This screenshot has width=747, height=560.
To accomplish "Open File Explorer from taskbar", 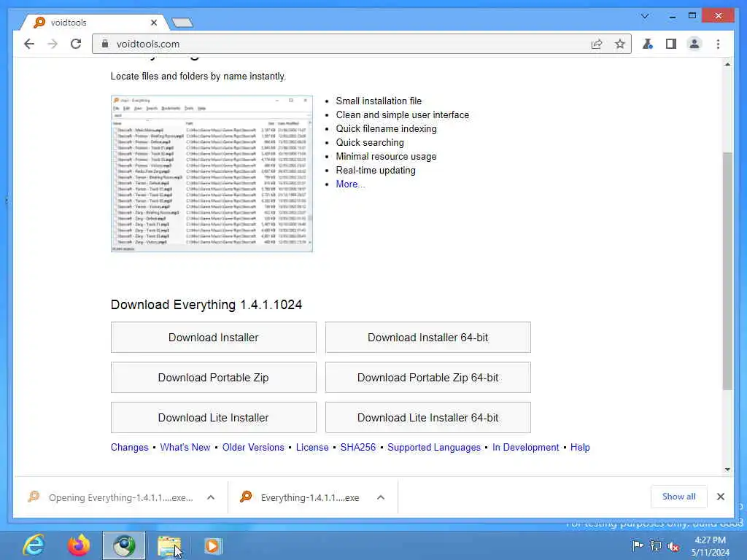I will pos(169,545).
